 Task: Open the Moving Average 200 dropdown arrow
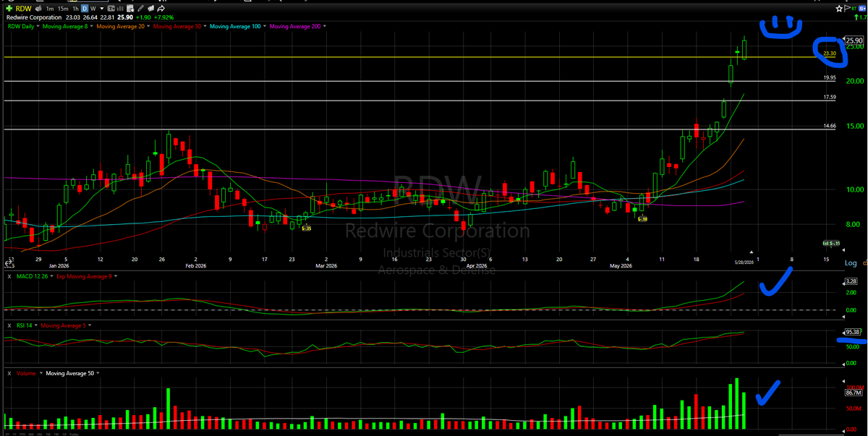pos(324,27)
